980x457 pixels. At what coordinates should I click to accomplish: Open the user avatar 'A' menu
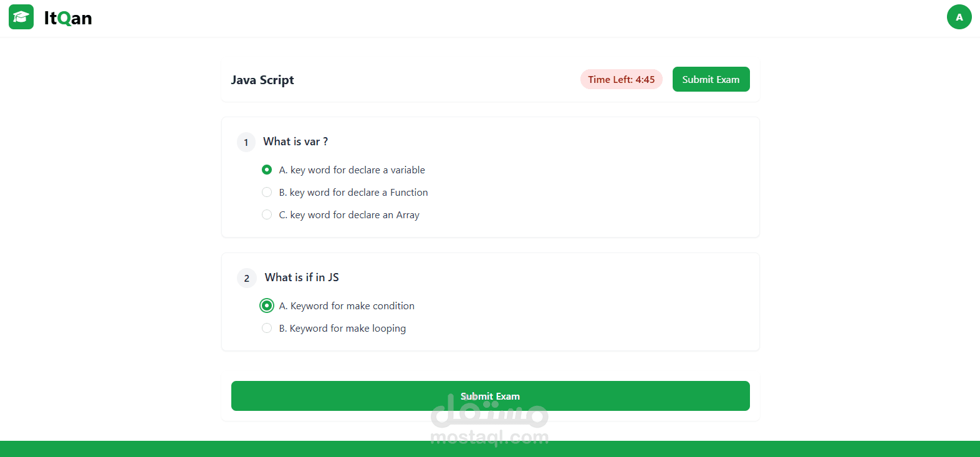959,17
